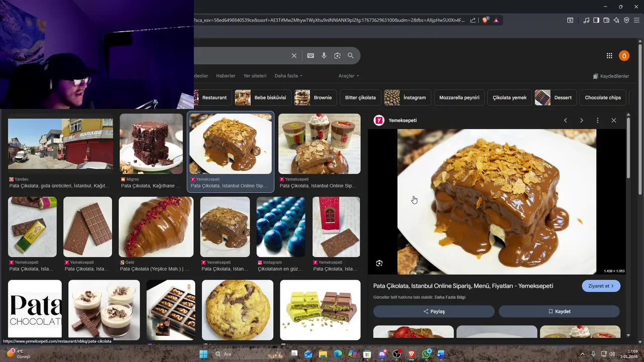This screenshot has width=644, height=362.
Task: Open the orange Google account avatar
Action: 624,56
